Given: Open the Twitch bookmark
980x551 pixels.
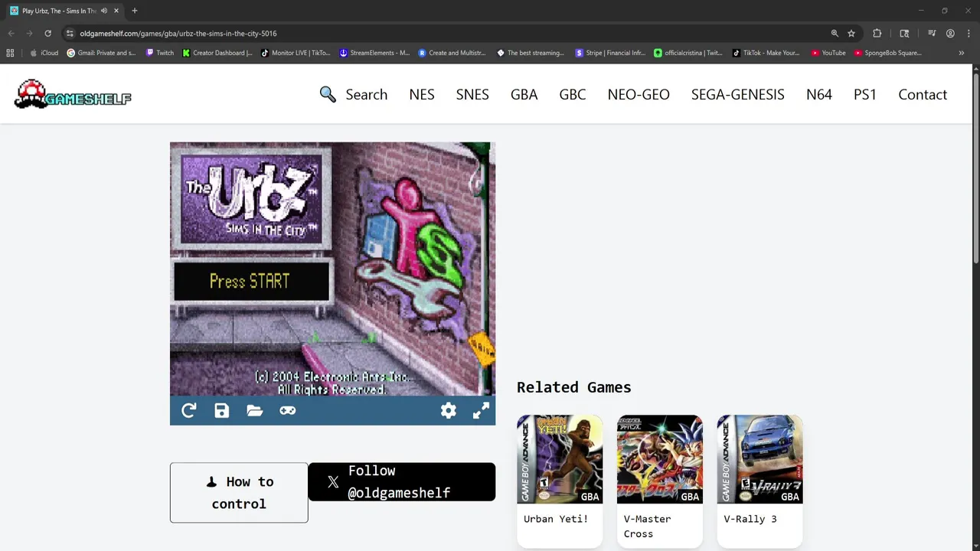Looking at the screenshot, I should pos(160,53).
